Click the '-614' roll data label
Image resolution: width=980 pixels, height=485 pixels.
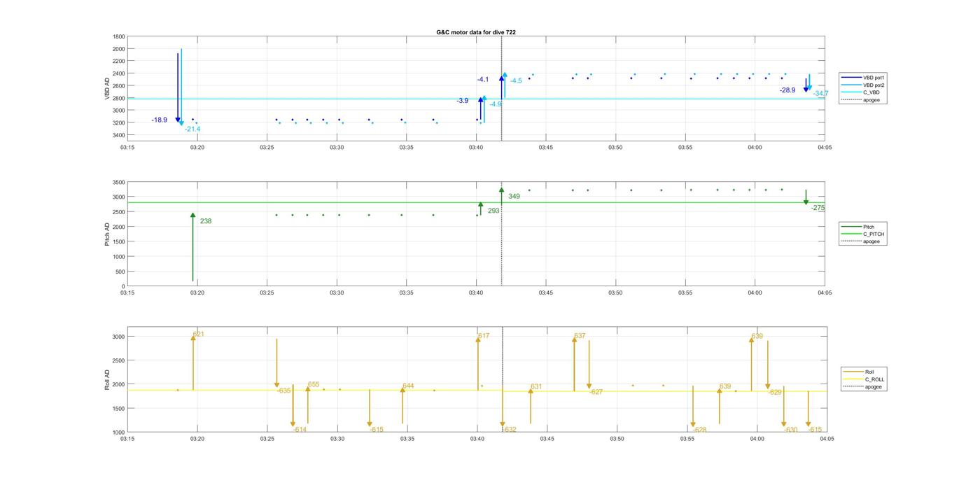pos(300,430)
